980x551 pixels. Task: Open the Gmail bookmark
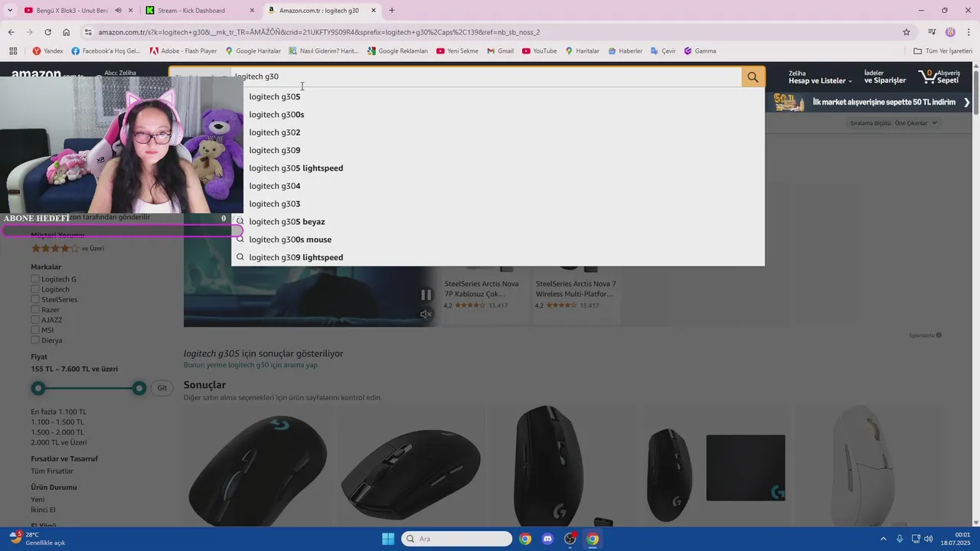(500, 51)
